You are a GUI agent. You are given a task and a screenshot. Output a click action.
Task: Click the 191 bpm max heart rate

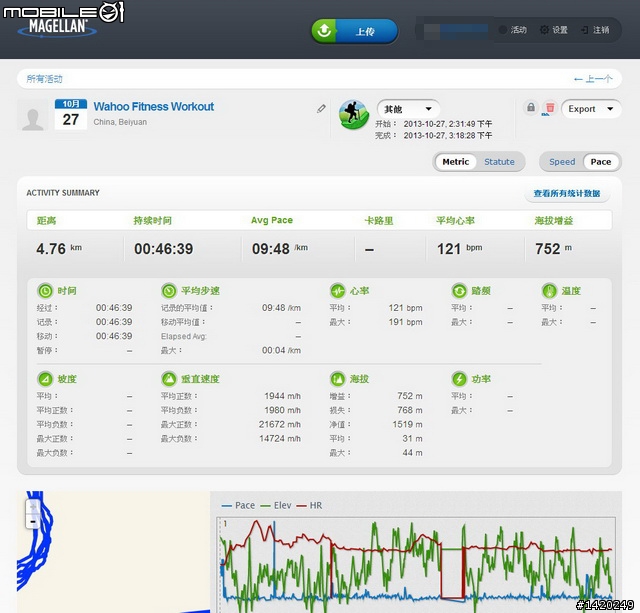click(x=405, y=322)
